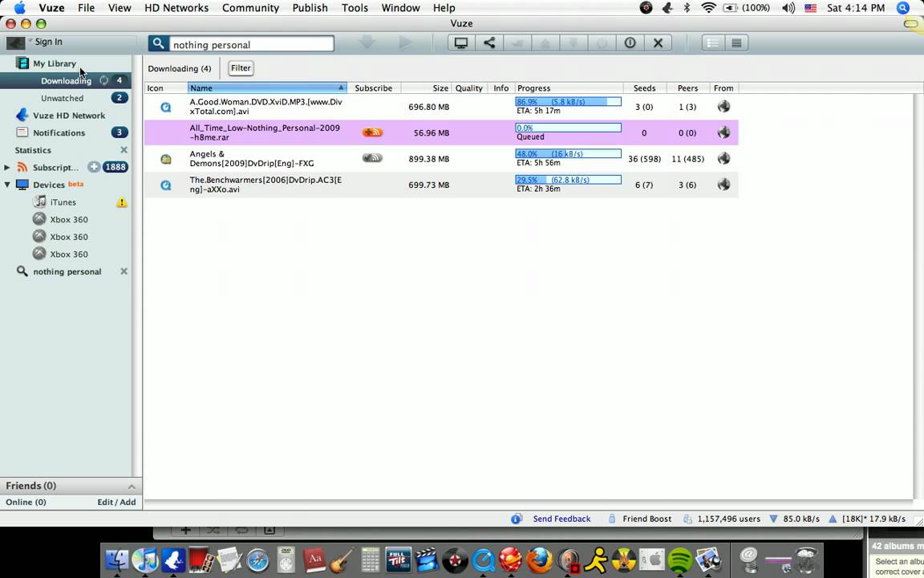
Task: Open Spotlight search in menu bar
Action: [x=903, y=8]
